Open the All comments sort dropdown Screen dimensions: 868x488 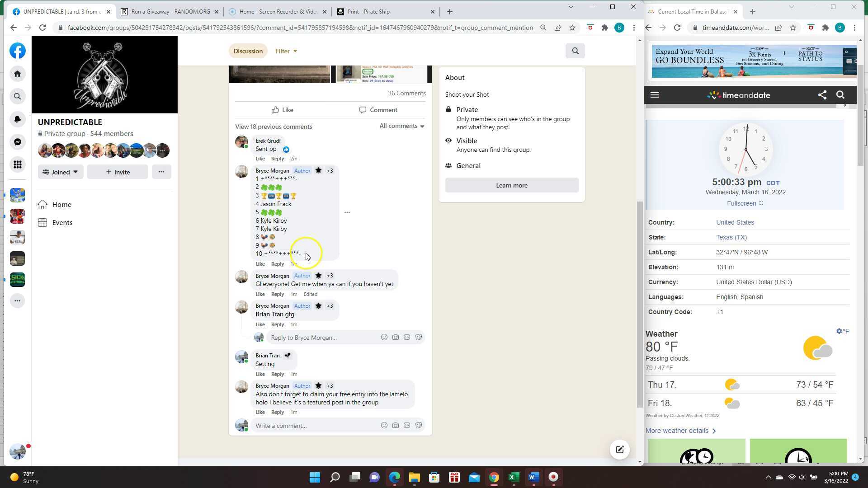click(401, 126)
